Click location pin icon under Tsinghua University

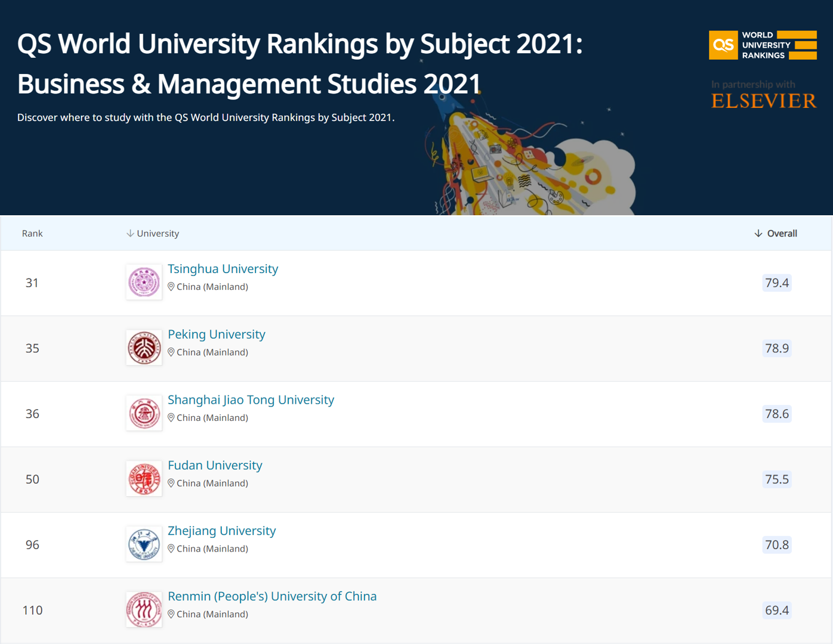pyautogui.click(x=171, y=287)
